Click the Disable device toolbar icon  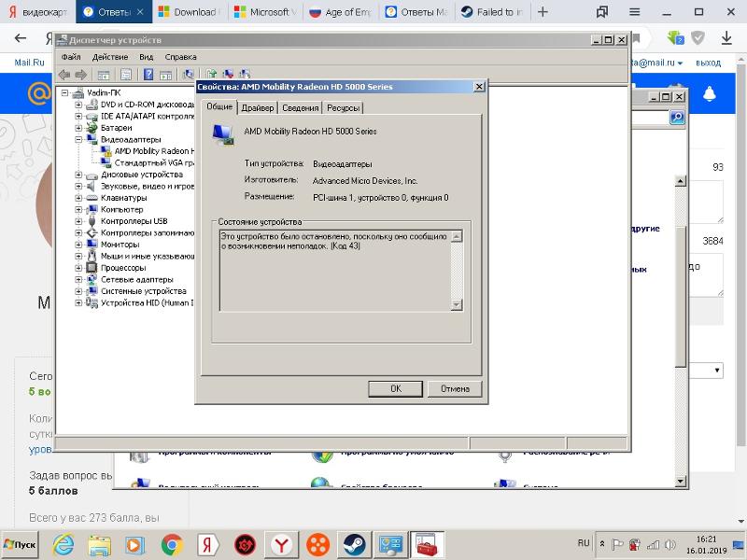[245, 74]
